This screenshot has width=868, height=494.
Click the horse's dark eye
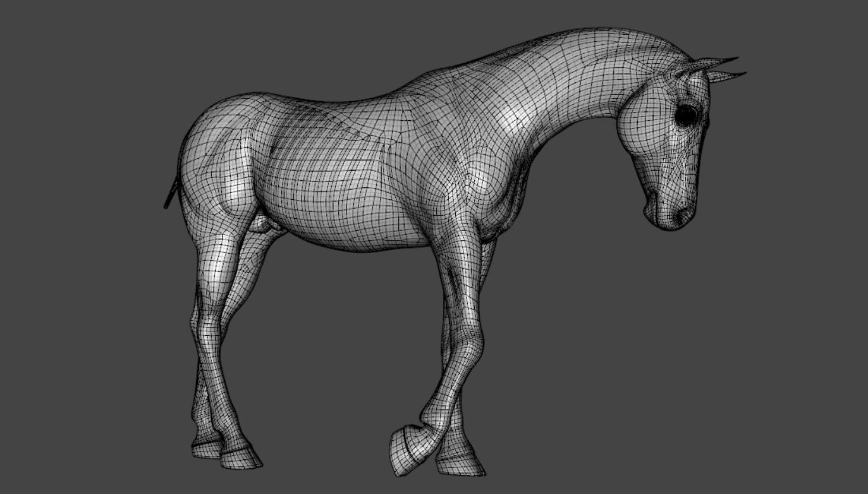point(685,115)
